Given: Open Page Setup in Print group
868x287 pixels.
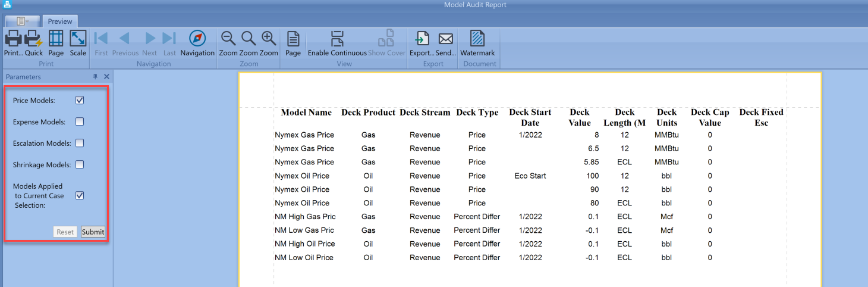Looking at the screenshot, I should tap(56, 39).
